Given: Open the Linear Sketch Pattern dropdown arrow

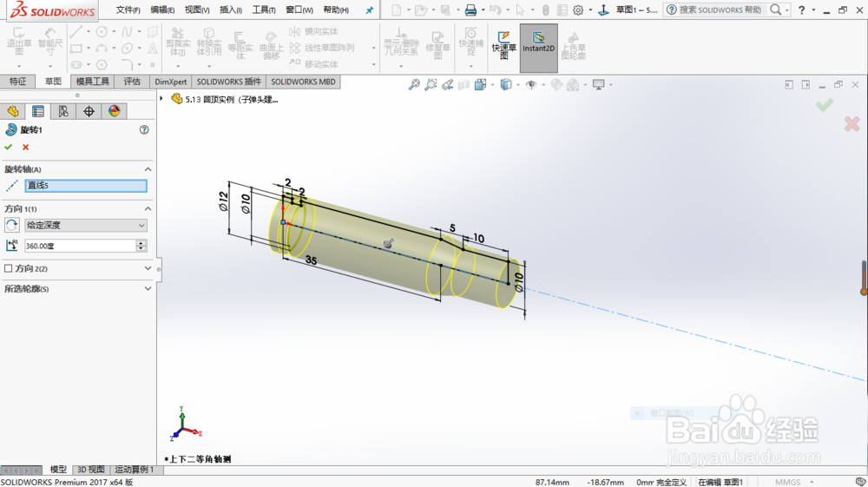Looking at the screenshot, I should (373, 48).
